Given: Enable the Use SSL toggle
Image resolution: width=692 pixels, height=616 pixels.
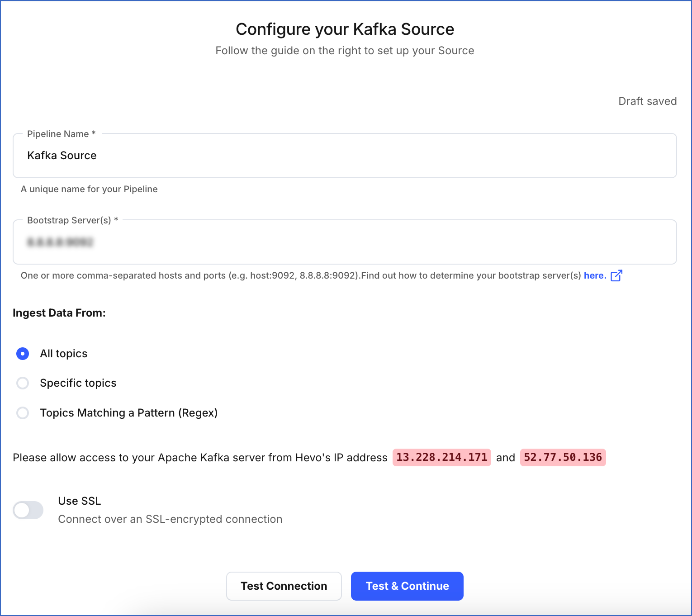Looking at the screenshot, I should (x=28, y=510).
